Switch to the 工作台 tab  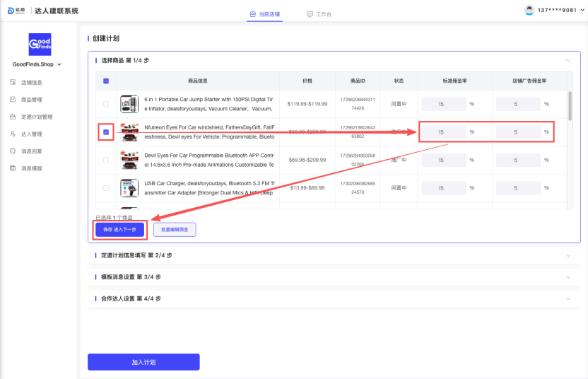[x=319, y=14]
